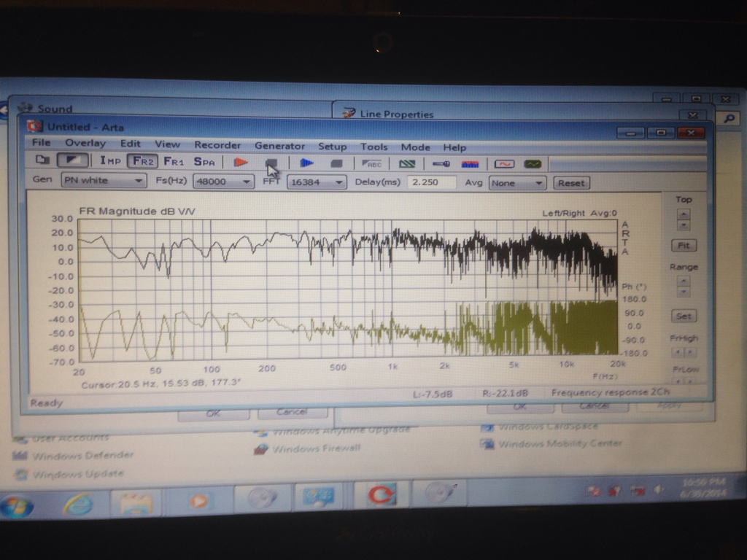Open the Gen PN white dropdown
The height and width of the screenshot is (560, 747).
click(104, 181)
